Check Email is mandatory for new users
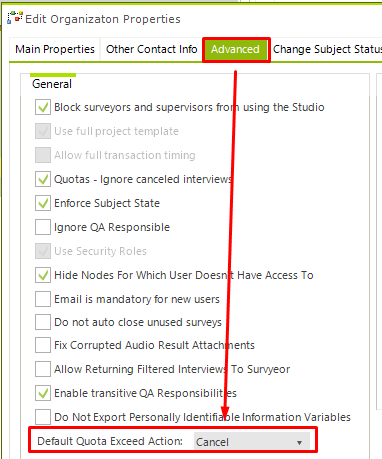 pos(43,299)
